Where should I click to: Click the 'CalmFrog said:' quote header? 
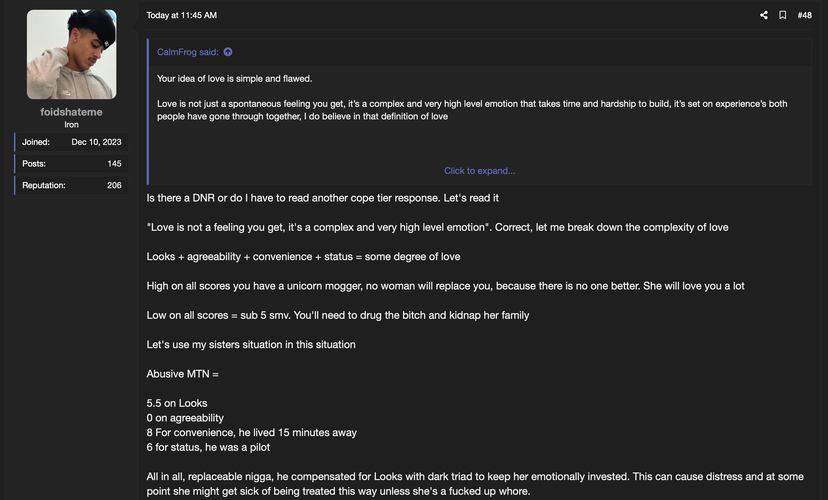pos(187,52)
